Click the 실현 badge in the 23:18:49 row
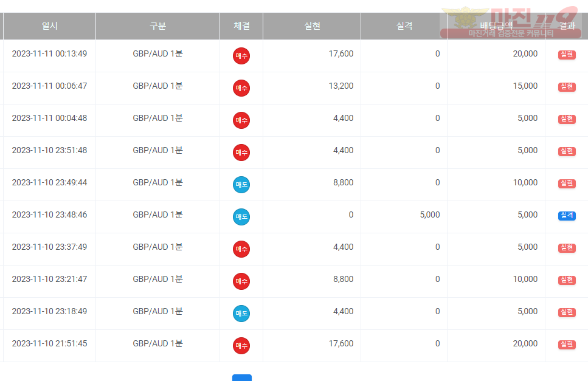The height and width of the screenshot is (381, 588). pos(567,312)
